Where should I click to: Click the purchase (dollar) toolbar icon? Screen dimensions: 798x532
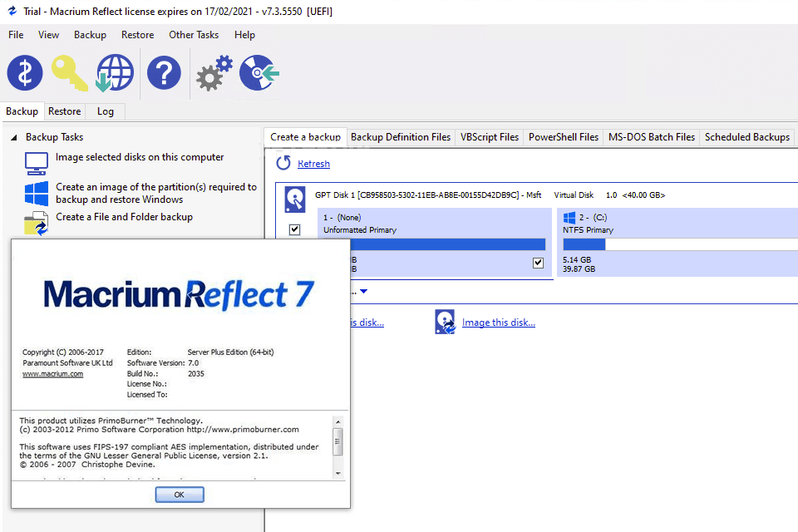click(x=24, y=73)
